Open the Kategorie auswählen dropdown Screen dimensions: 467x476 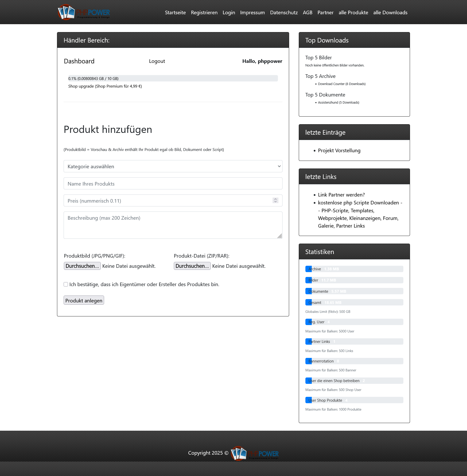click(x=173, y=166)
